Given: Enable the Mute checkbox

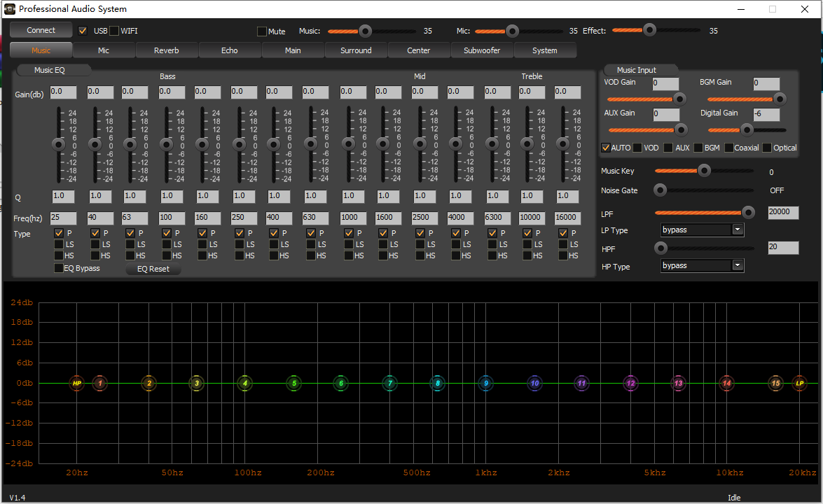Looking at the screenshot, I should (263, 31).
